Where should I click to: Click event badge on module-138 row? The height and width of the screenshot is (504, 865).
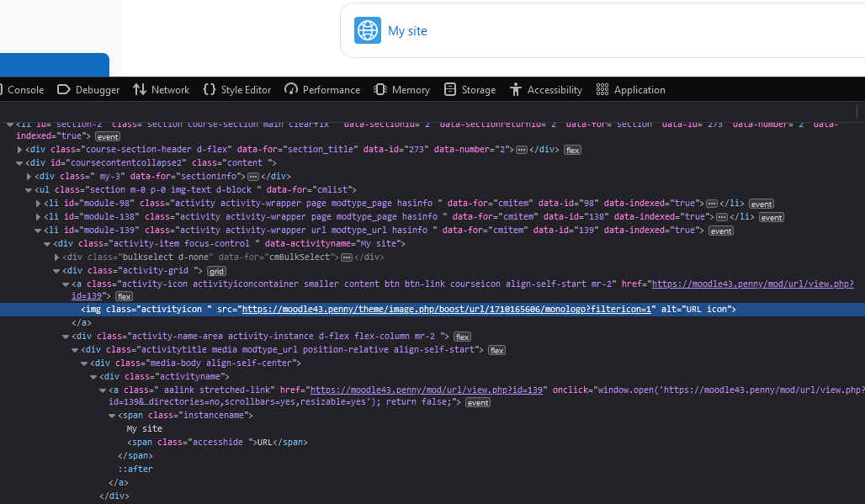point(772,218)
